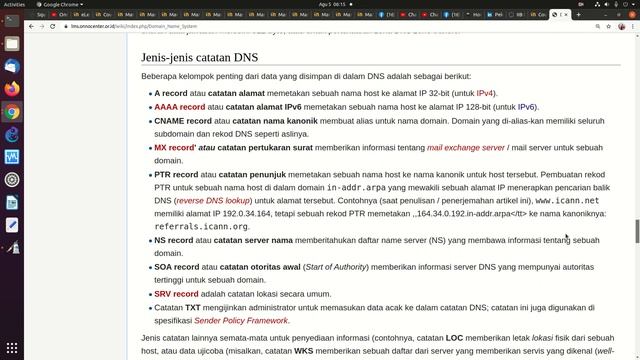
Task: Click the bold 'WKS' text
Action: 304,351
